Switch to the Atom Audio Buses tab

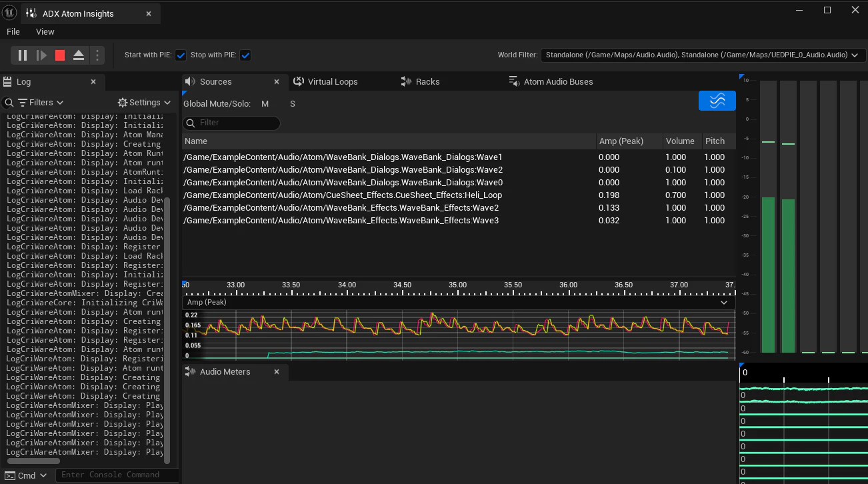point(551,81)
